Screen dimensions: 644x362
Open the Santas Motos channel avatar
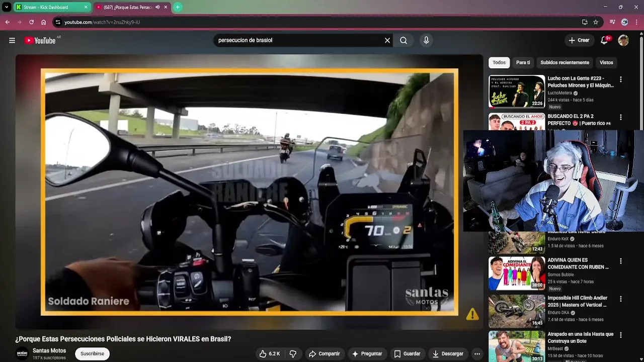pos(22,353)
